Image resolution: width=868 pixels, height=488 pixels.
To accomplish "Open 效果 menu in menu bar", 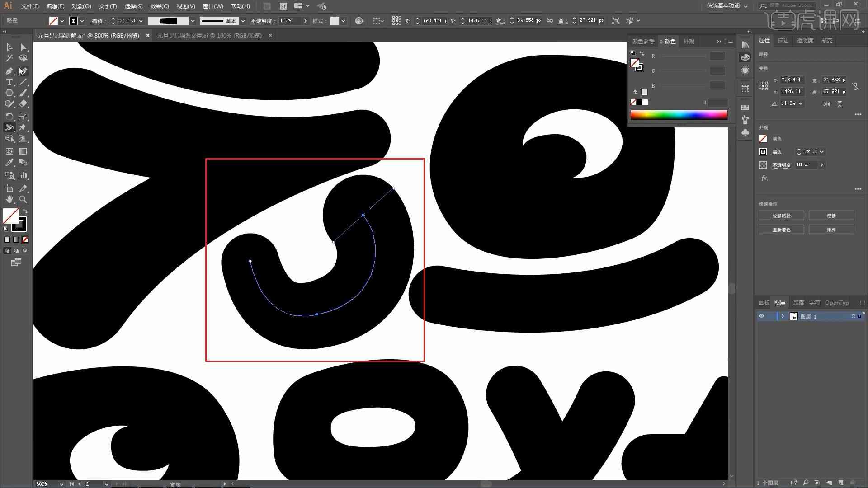I will pos(159,6).
